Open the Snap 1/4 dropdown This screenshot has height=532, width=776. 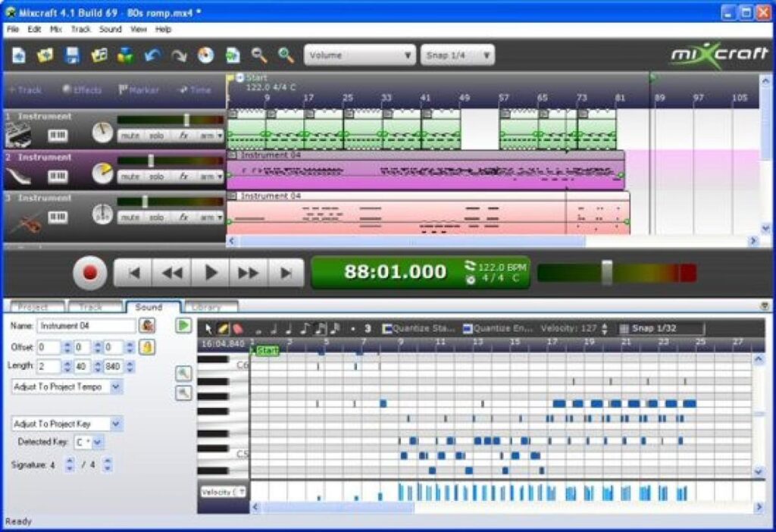click(458, 55)
